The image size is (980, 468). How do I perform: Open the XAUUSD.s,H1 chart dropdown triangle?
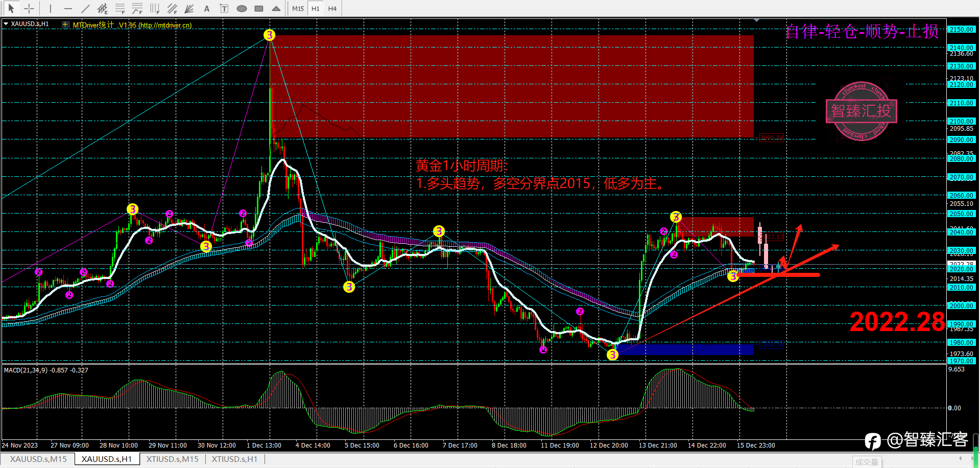(6, 24)
